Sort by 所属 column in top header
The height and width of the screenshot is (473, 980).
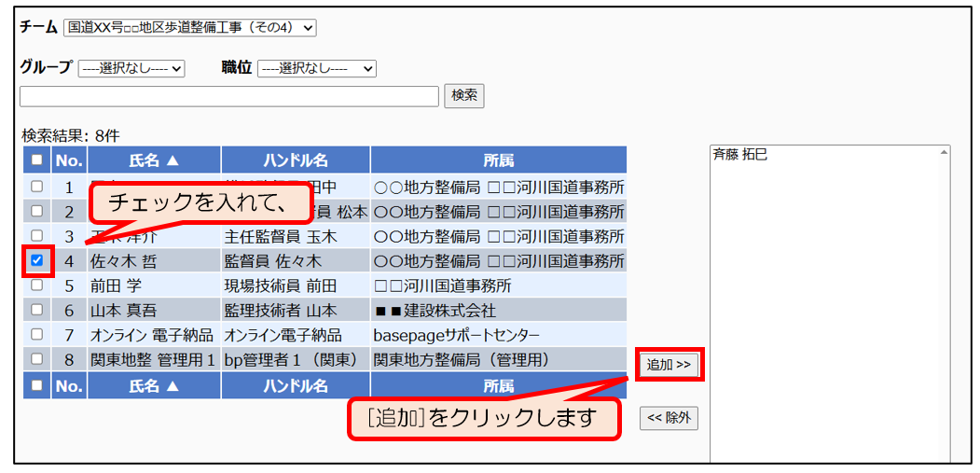click(x=498, y=160)
